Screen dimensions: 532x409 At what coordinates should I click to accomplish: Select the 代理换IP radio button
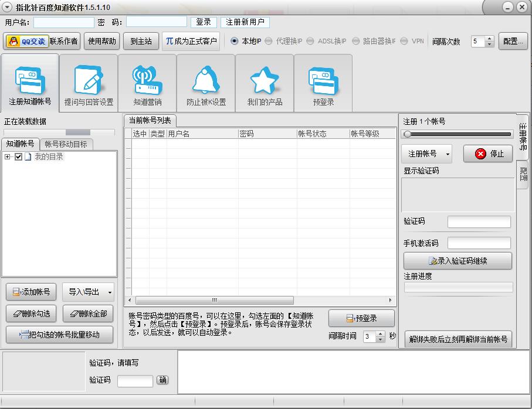click(269, 41)
